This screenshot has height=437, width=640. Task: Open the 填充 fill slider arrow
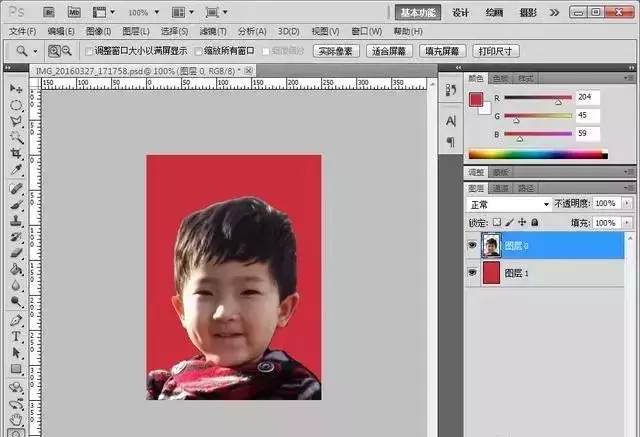point(627,223)
